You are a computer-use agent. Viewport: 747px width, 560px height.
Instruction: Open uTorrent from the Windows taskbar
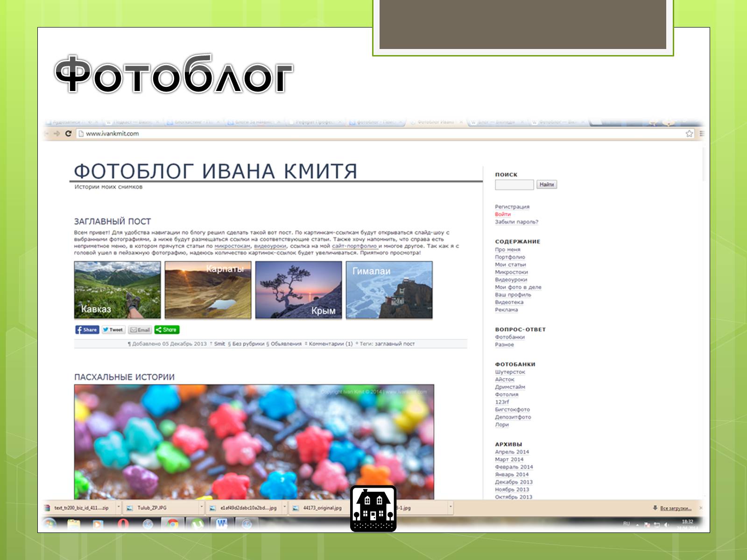tap(197, 524)
